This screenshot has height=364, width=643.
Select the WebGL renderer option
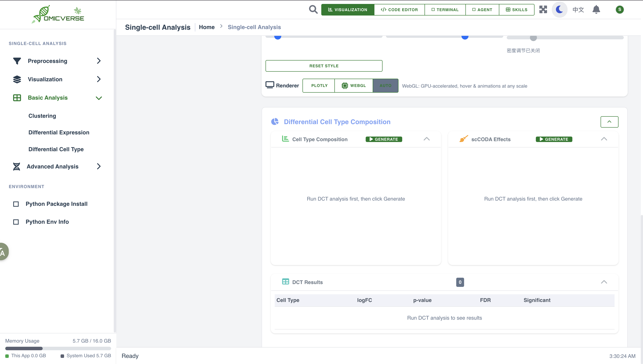353,85
